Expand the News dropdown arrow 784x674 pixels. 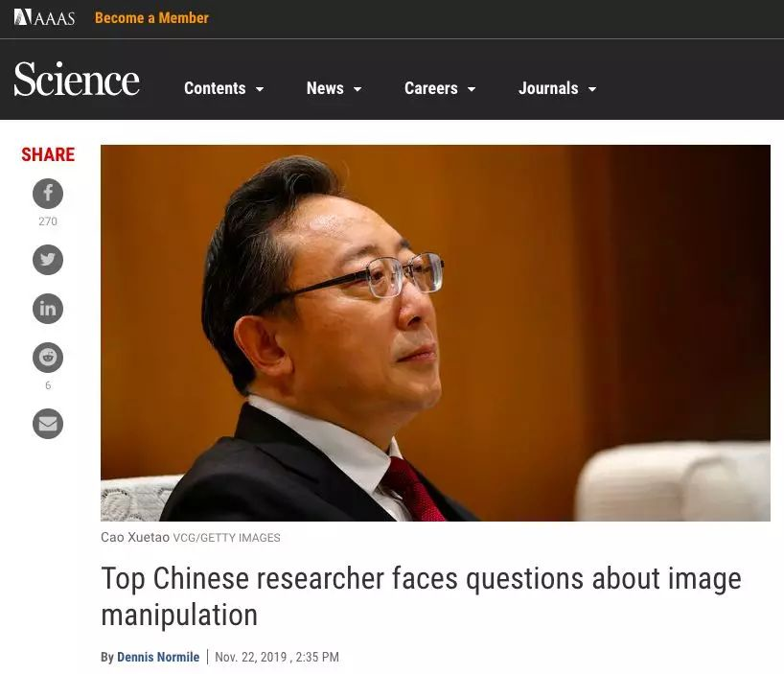[x=357, y=89]
